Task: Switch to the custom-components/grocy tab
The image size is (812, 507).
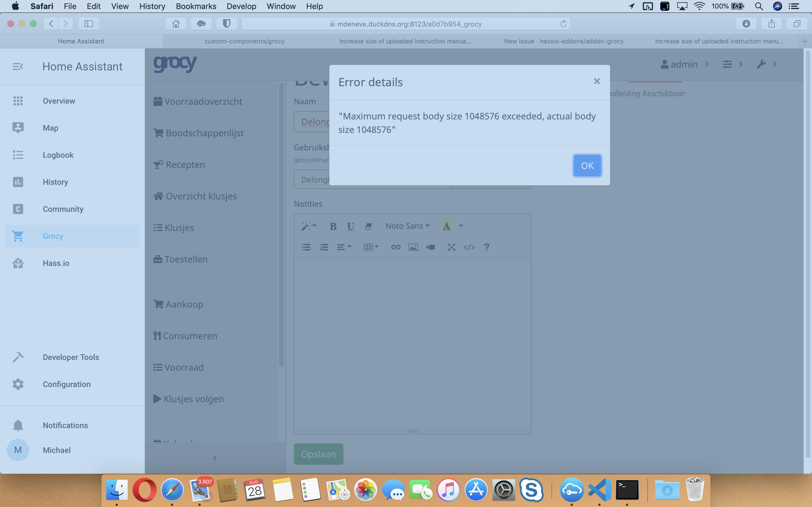Action: coord(244,41)
